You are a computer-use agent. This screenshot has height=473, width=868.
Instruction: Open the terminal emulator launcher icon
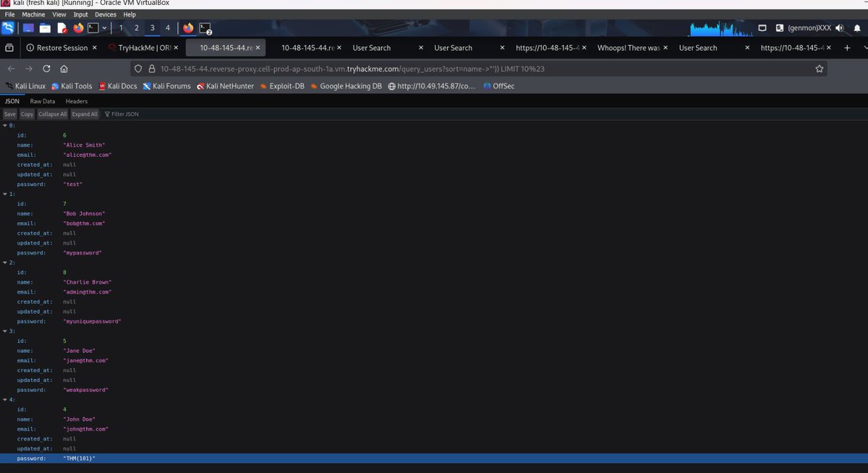coord(93,28)
